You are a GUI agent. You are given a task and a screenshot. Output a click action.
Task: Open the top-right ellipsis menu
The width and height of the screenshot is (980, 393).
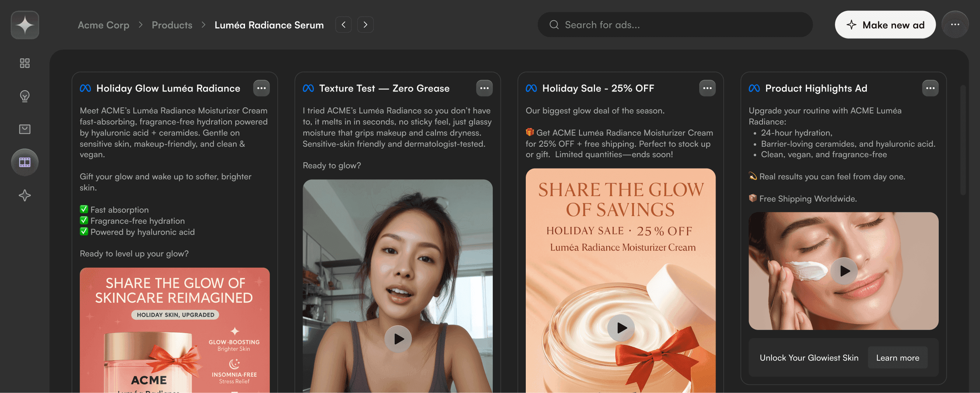(955, 25)
